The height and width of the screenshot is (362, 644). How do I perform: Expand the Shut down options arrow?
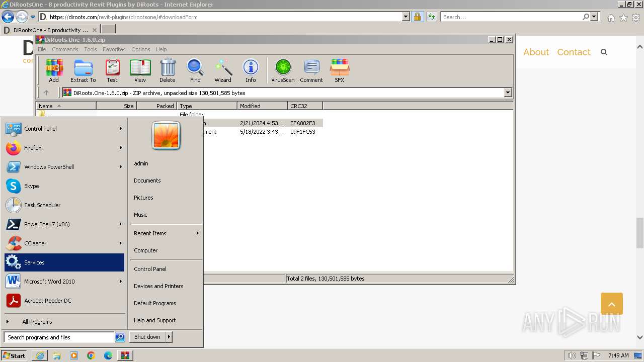[x=169, y=337]
